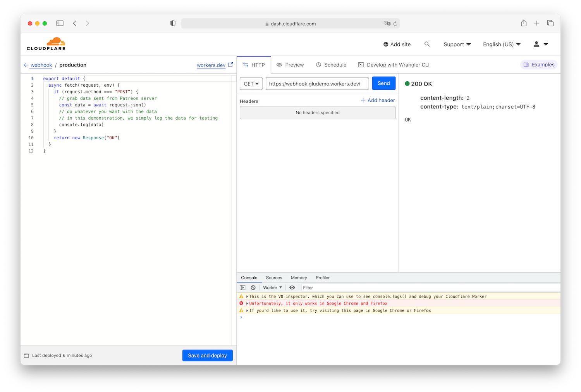Image resolution: width=581 pixels, height=392 pixels.
Task: Click the deployment icon near Last deployed
Action: 26,355
